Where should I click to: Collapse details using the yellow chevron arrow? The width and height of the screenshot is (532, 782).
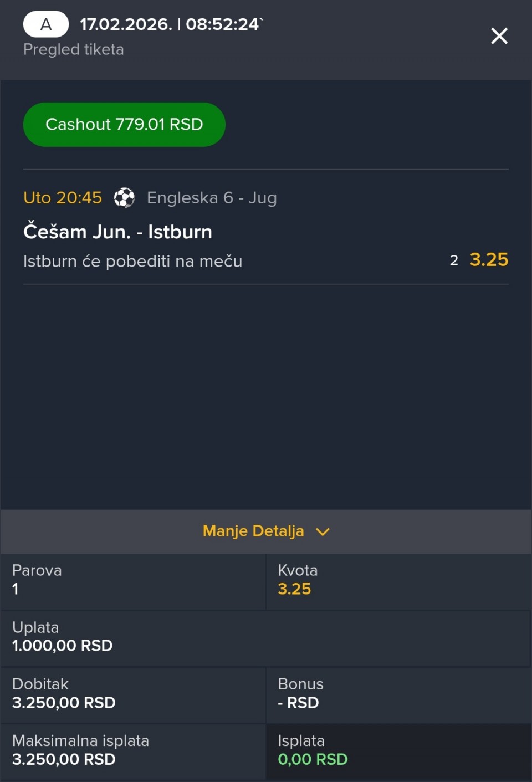(323, 532)
